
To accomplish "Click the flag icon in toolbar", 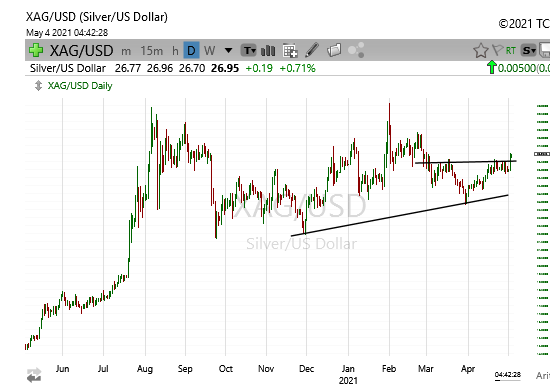I will [497, 50].
